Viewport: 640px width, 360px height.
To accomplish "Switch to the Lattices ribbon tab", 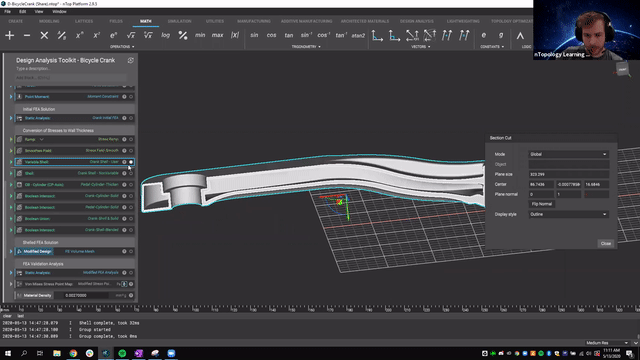I will pyautogui.click(x=84, y=21).
